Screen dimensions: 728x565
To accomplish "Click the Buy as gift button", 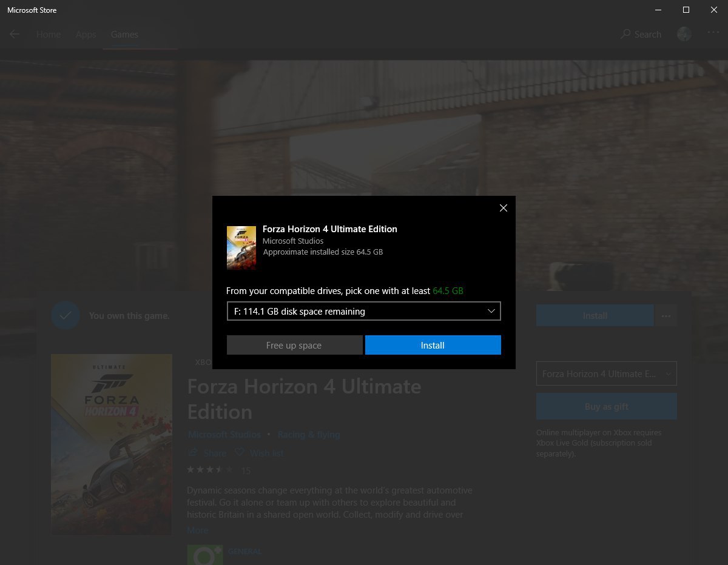I will (607, 406).
